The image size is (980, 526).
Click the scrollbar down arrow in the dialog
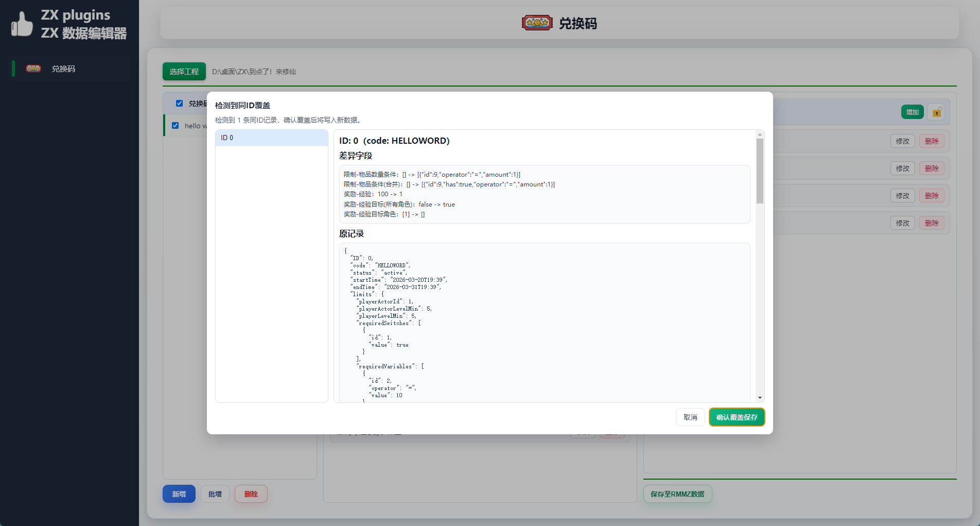point(760,398)
